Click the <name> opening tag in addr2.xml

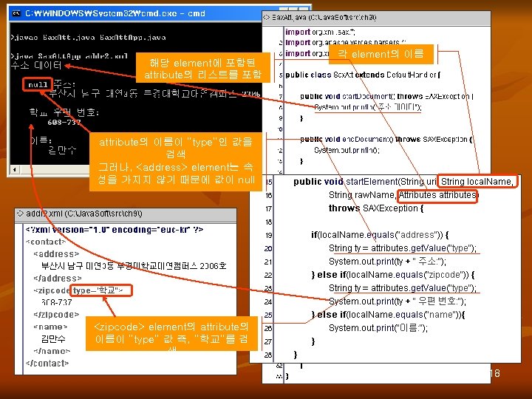click(50, 327)
